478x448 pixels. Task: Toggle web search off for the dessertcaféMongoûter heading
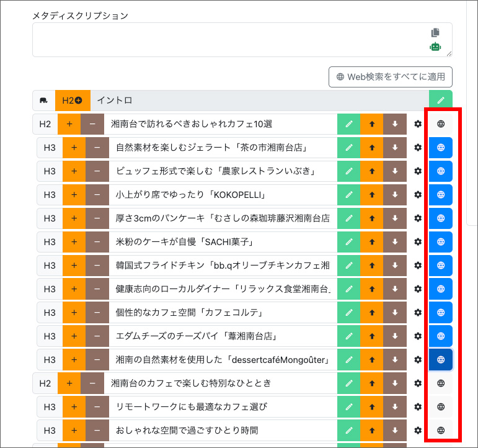point(441,360)
